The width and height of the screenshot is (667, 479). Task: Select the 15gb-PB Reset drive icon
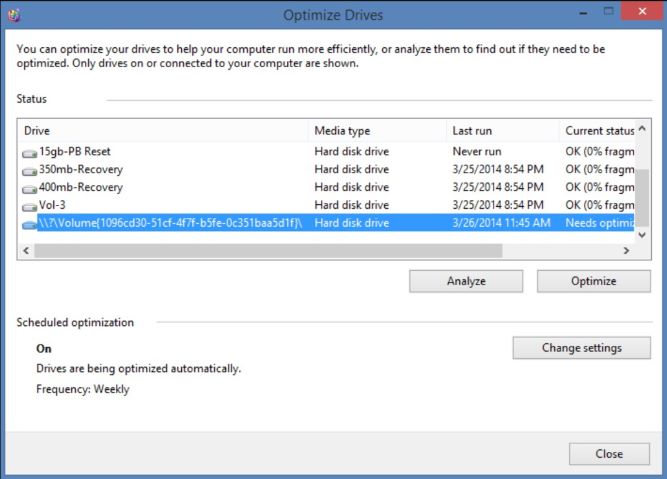coord(29,153)
